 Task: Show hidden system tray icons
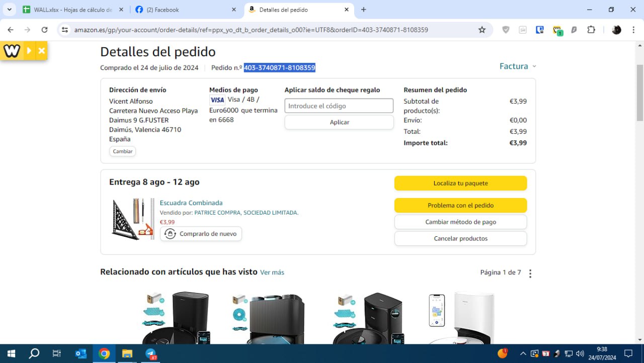[523, 353]
